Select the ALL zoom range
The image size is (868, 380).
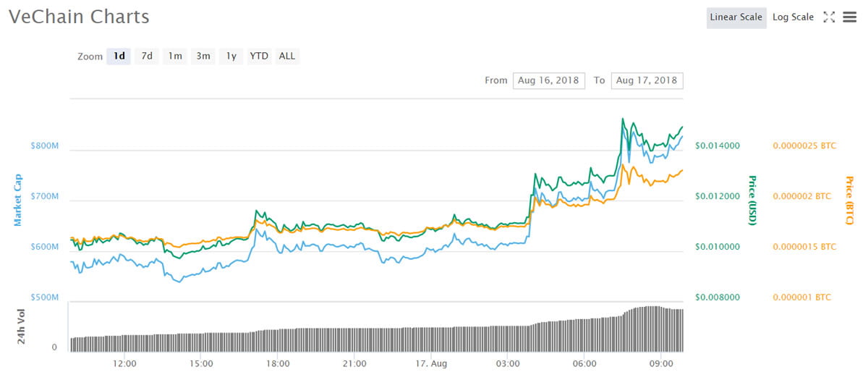tap(287, 56)
